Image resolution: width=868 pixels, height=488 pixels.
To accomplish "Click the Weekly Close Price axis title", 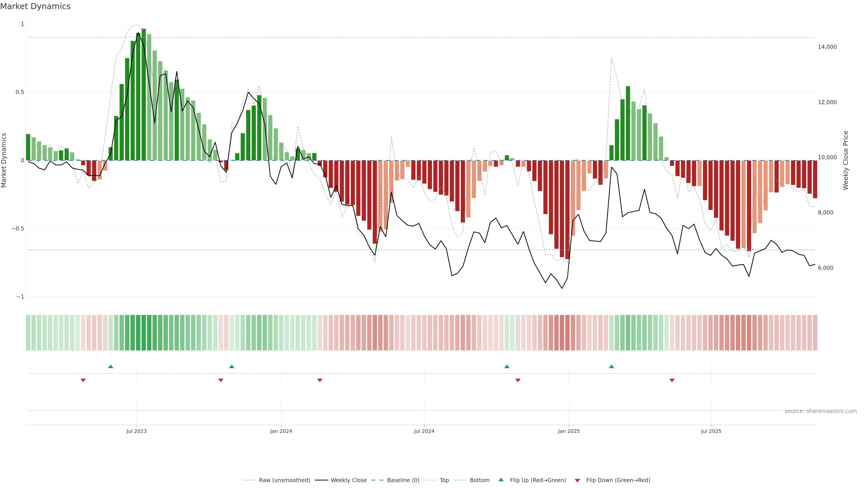I will click(846, 160).
